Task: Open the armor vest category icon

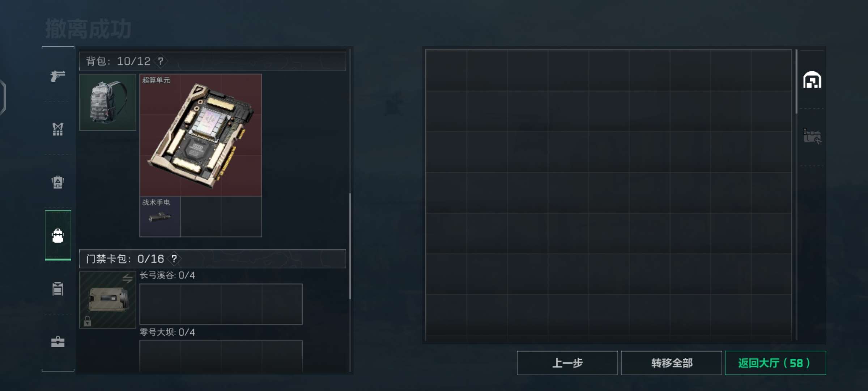Action: point(58,129)
